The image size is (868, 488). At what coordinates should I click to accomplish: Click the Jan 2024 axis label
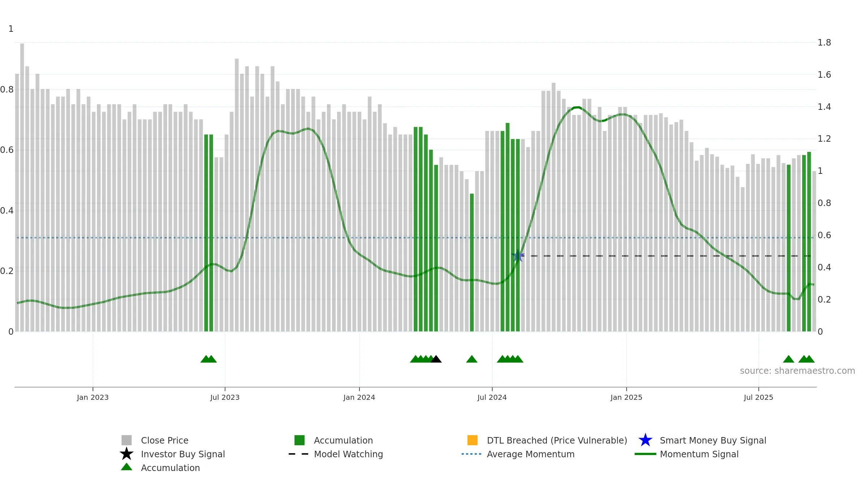pos(359,398)
